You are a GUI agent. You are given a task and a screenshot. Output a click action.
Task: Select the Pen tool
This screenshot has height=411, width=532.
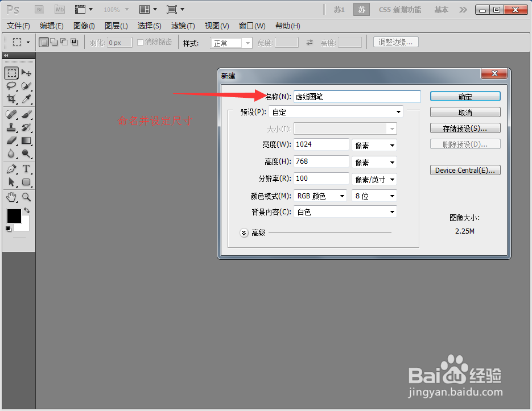click(x=11, y=169)
